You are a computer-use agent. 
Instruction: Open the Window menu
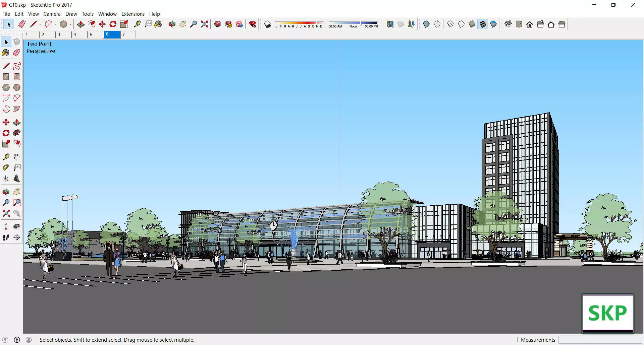[107, 14]
